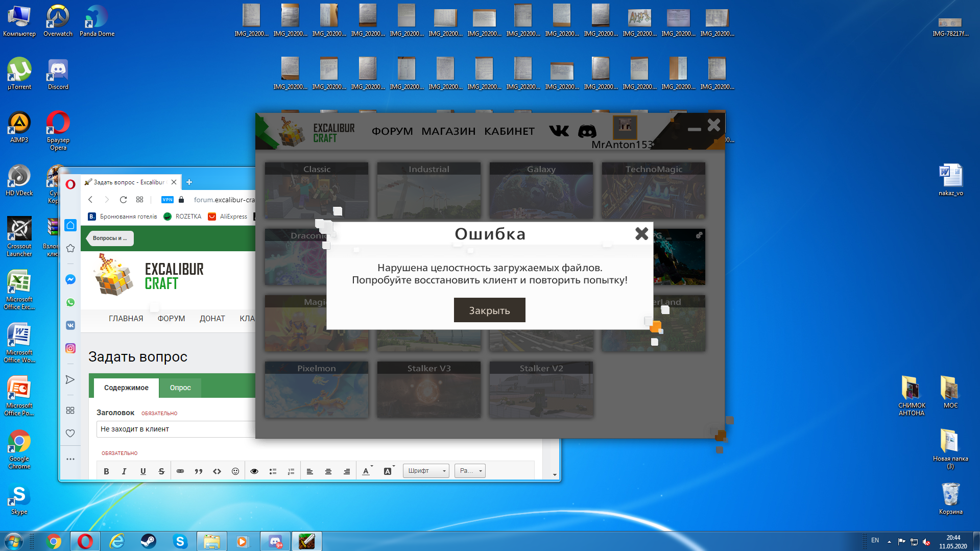Open КАБИНЕТ in the launcher header
The width and height of the screenshot is (980, 551).
tap(509, 131)
